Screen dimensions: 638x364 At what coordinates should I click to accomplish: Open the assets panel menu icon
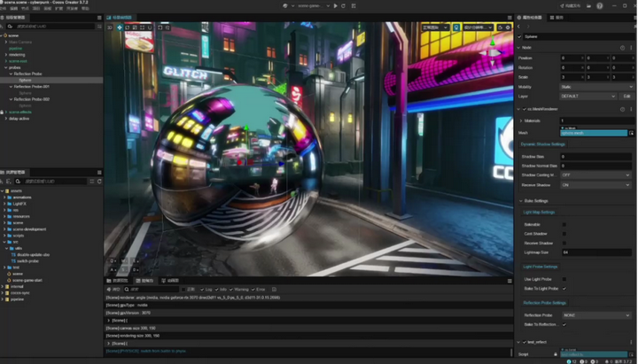point(99,173)
